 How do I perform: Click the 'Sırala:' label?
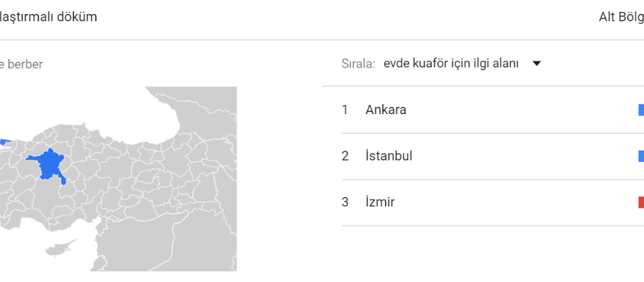pyautogui.click(x=358, y=64)
